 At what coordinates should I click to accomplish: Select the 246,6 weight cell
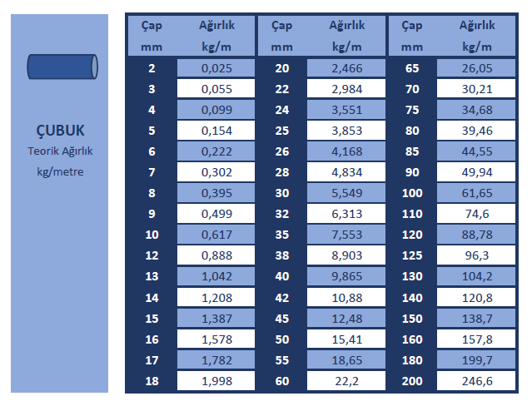pyautogui.click(x=477, y=381)
